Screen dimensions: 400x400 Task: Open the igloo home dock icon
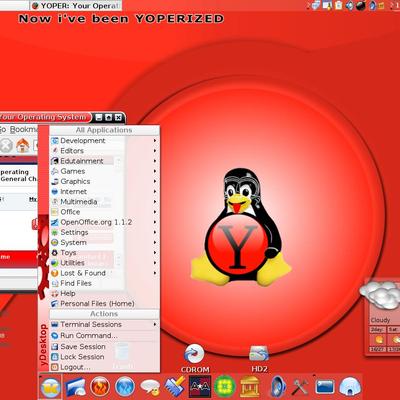pyautogui.click(x=350, y=387)
